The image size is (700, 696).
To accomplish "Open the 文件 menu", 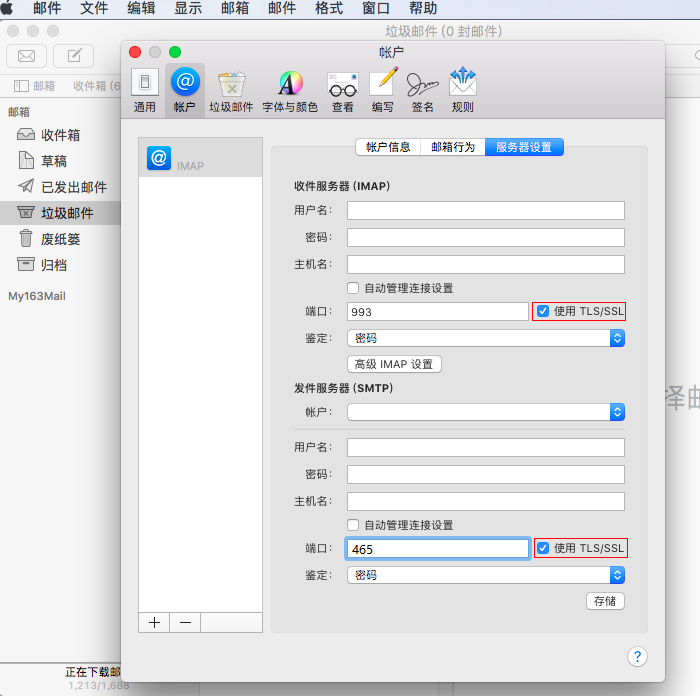I will pos(94,8).
